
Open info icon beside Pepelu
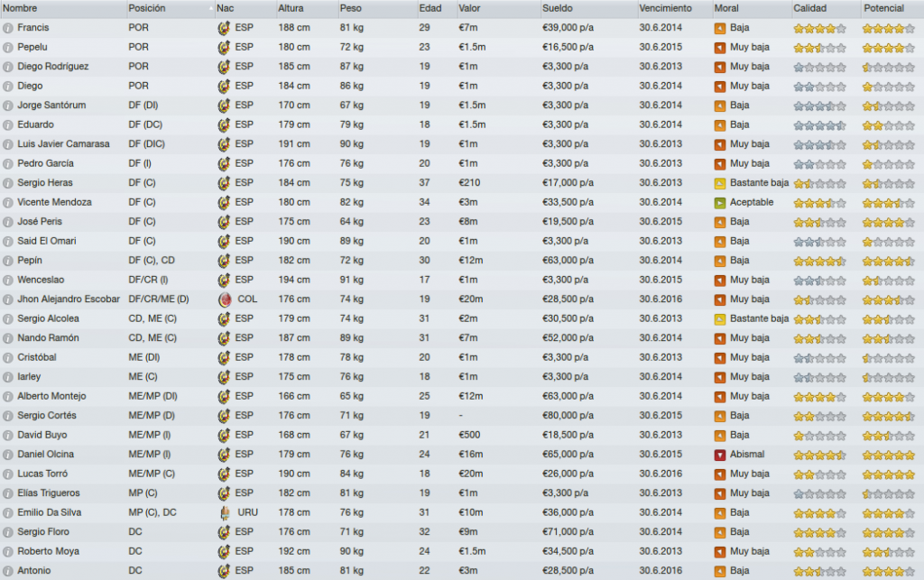tap(7, 47)
